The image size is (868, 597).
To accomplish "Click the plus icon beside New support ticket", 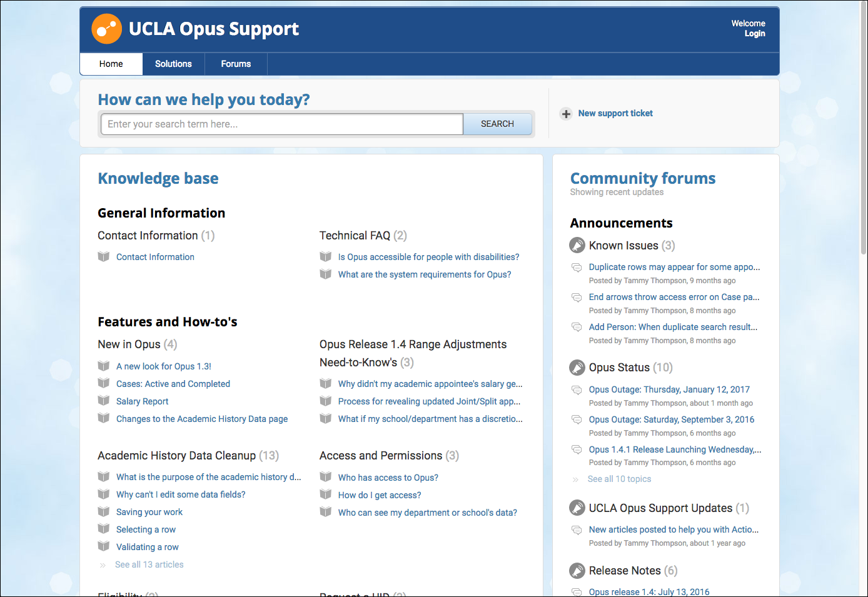I will coord(566,114).
